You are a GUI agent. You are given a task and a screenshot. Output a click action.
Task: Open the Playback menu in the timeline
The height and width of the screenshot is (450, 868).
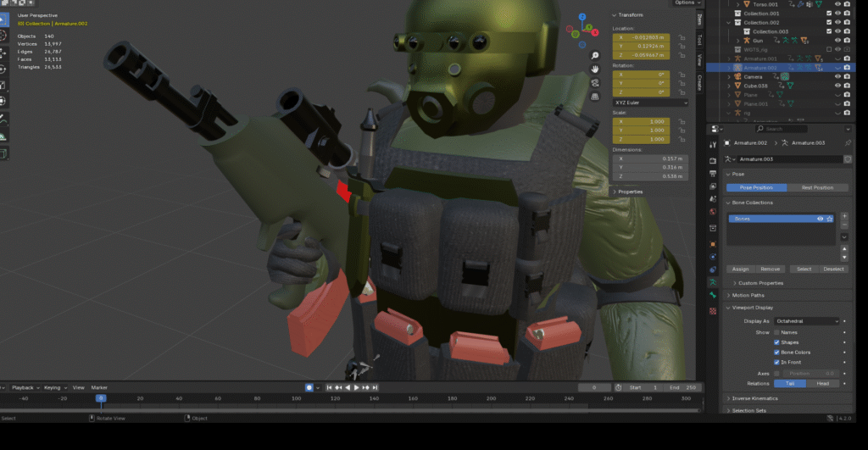[x=25, y=388]
